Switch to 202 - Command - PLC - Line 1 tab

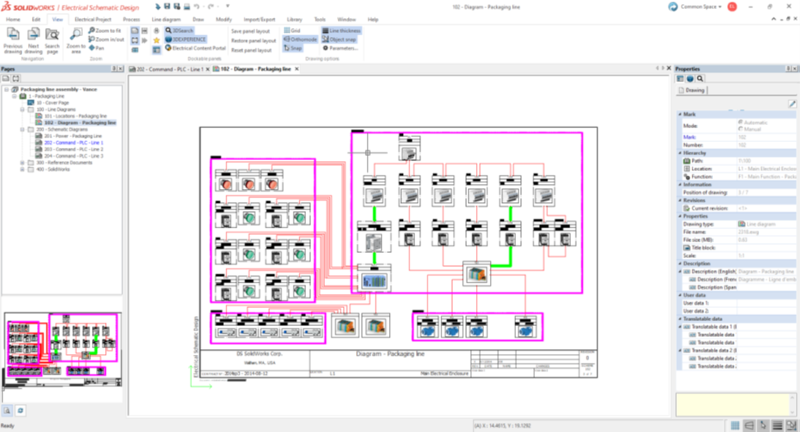click(169, 69)
